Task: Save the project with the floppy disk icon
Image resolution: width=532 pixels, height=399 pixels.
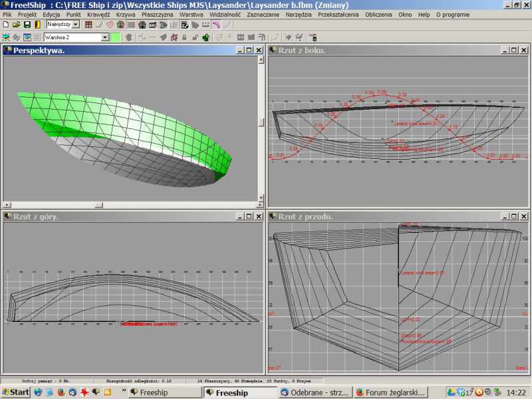Action: [27, 25]
